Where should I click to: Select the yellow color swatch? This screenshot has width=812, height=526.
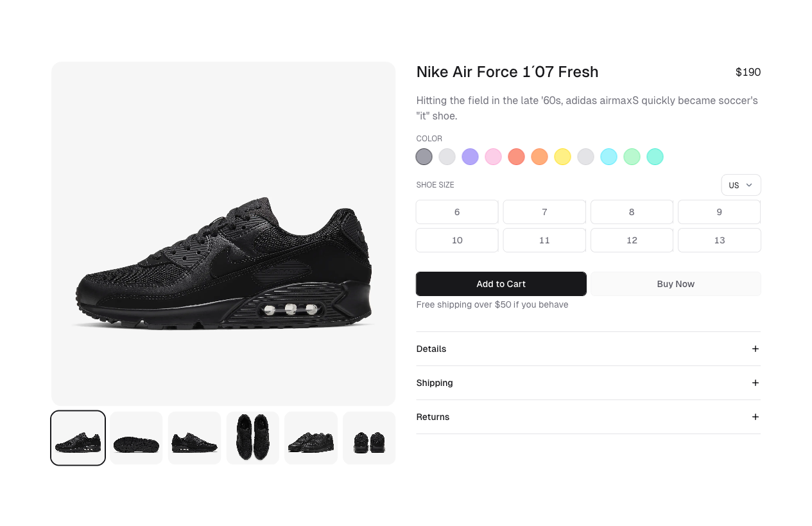(562, 157)
